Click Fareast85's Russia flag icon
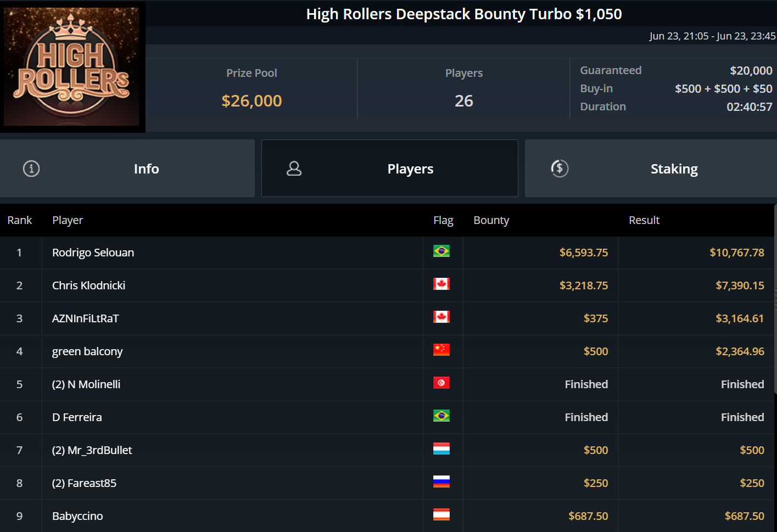Screen dimensions: 777x532 point(441,482)
